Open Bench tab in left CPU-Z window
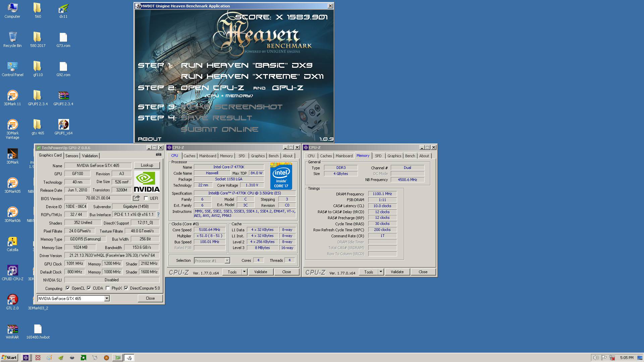644x362 pixels. click(x=273, y=156)
